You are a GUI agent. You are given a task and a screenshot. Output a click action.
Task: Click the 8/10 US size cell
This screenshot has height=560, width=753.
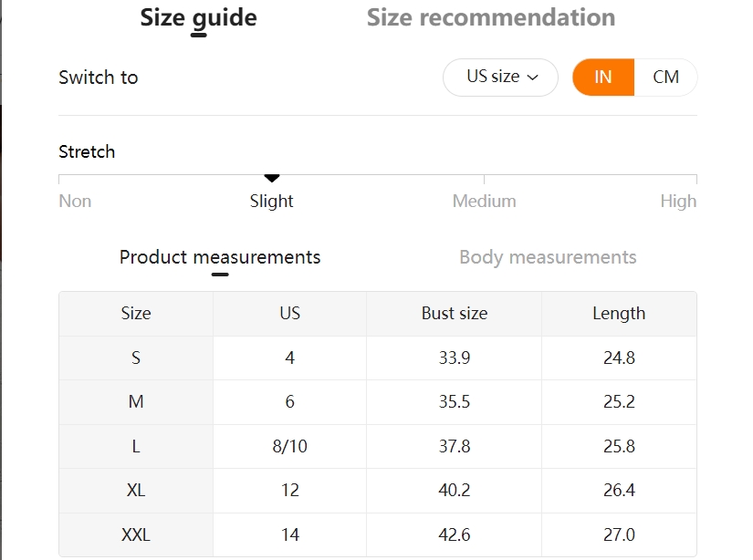coord(289,446)
